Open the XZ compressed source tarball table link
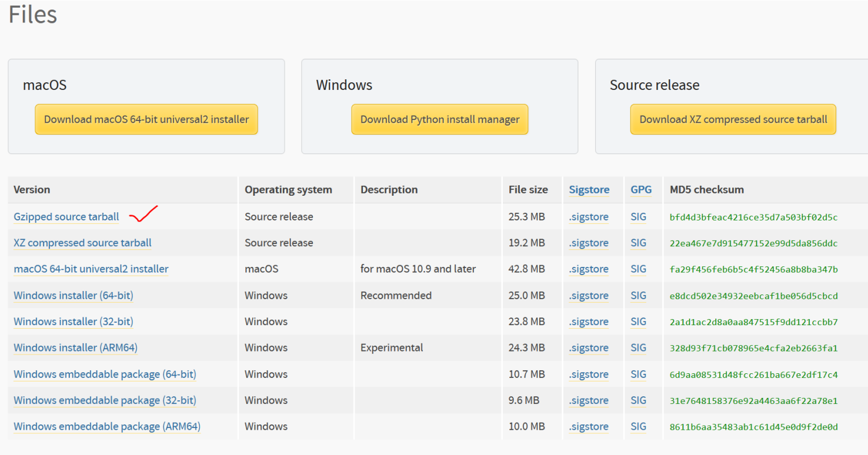 tap(82, 243)
